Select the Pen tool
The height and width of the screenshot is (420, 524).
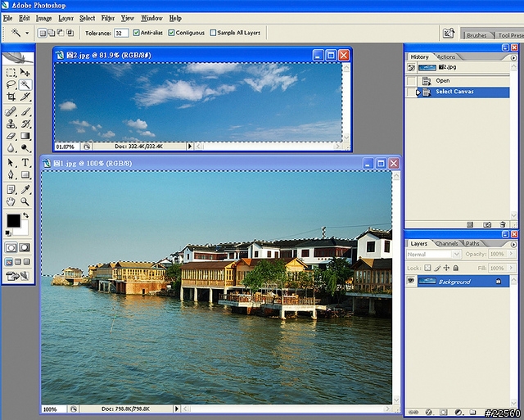coord(11,174)
